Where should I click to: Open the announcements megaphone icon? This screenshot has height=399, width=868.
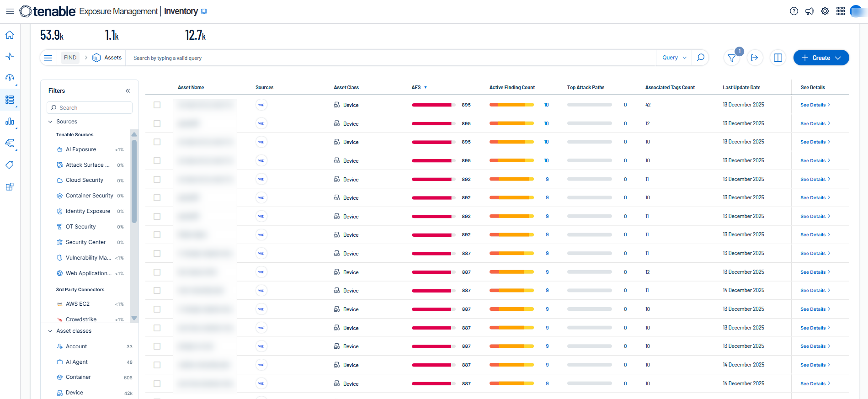click(809, 11)
